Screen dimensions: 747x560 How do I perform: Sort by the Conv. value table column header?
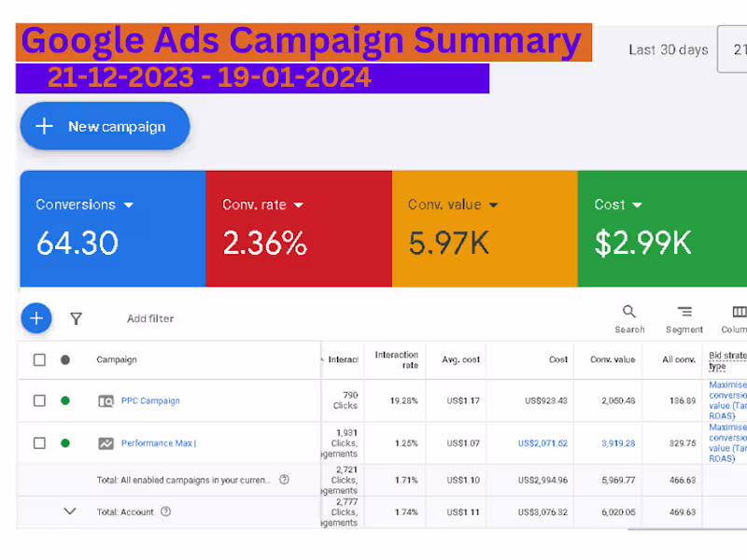click(x=613, y=359)
